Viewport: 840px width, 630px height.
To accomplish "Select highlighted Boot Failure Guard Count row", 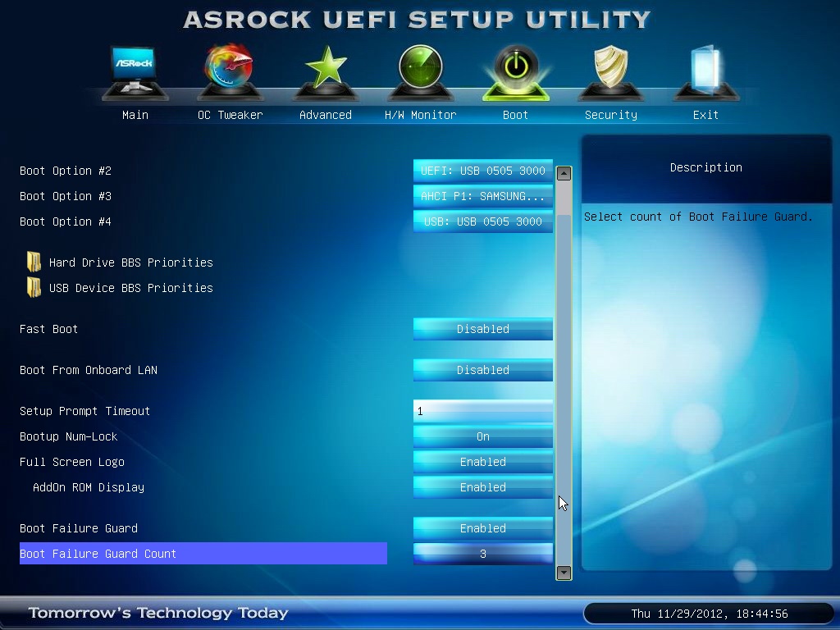I will 203,554.
